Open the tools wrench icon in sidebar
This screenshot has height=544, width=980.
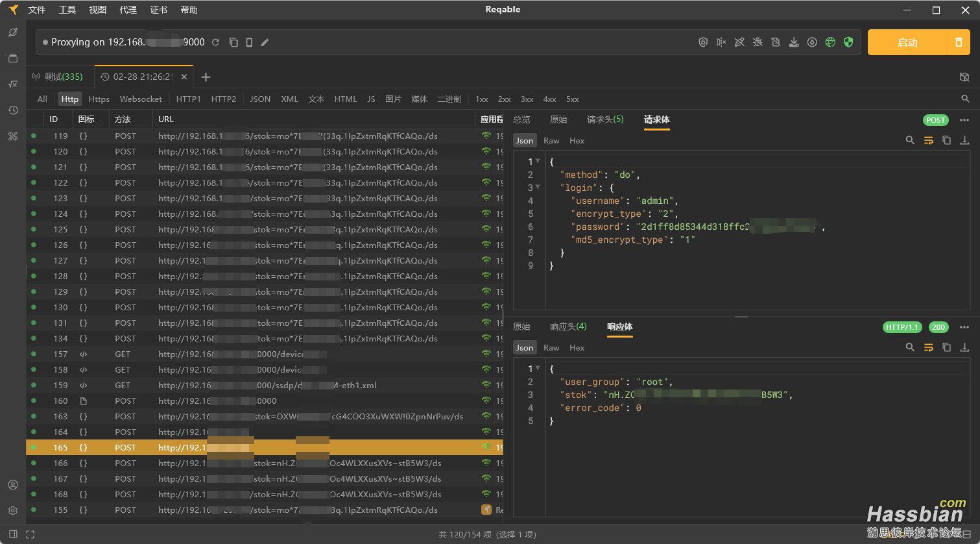pyautogui.click(x=13, y=136)
